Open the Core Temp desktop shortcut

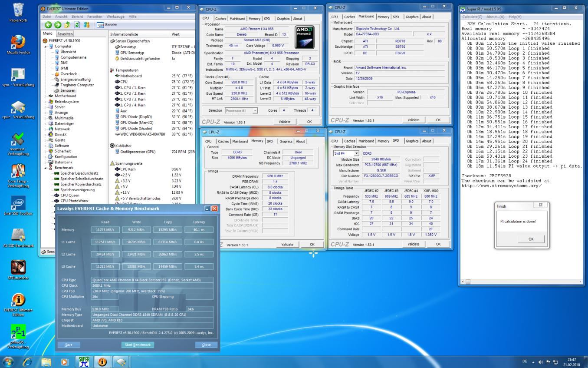pyautogui.click(x=18, y=176)
